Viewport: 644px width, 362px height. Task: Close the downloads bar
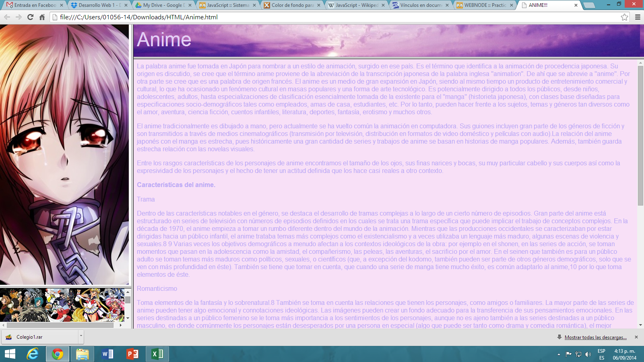636,337
